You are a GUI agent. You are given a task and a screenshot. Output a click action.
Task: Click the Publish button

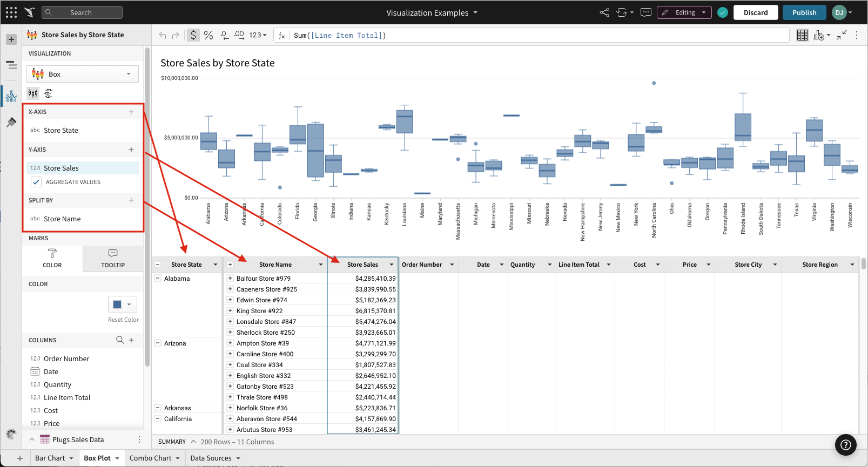pyautogui.click(x=804, y=12)
